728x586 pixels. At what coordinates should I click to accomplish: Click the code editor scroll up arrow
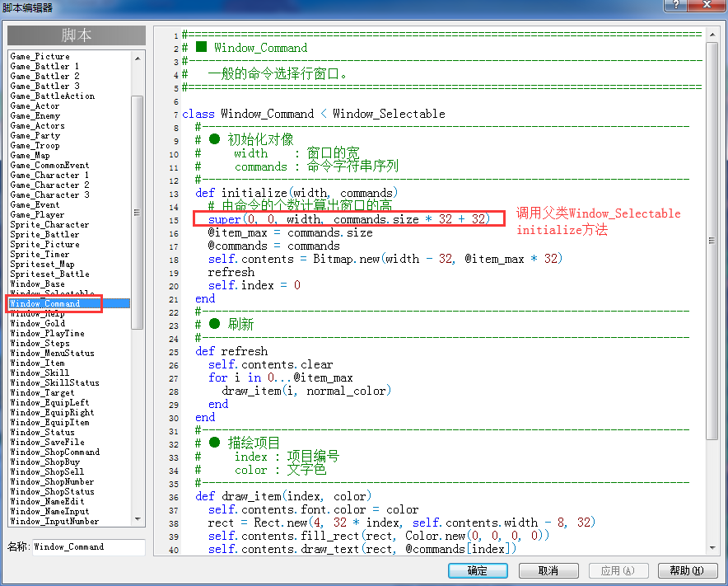pos(712,35)
